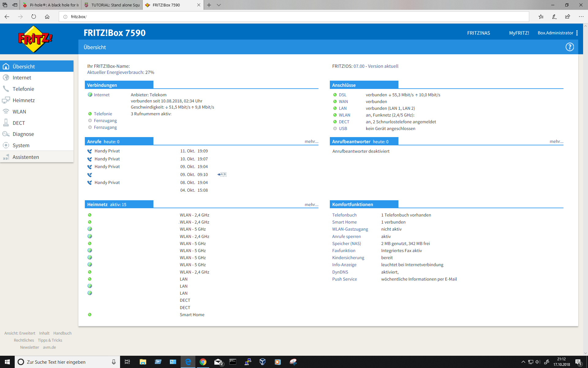The height and width of the screenshot is (368, 588).
Task: Click the 07.00 FRITZ!OS version link
Action: coord(359,66)
